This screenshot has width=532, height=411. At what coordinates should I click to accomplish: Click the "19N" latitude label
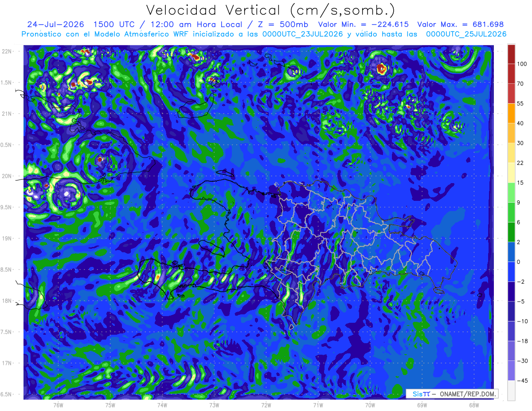(7, 238)
